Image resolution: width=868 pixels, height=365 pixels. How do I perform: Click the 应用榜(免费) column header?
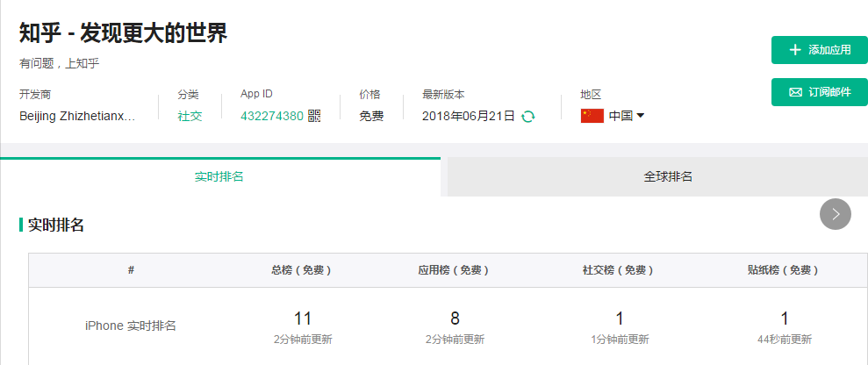[454, 270]
